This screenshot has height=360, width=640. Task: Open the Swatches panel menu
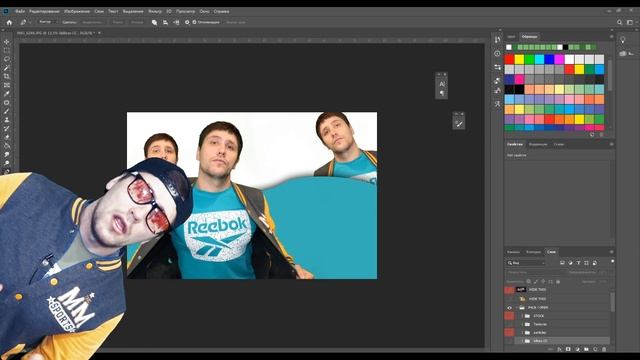[x=611, y=37]
